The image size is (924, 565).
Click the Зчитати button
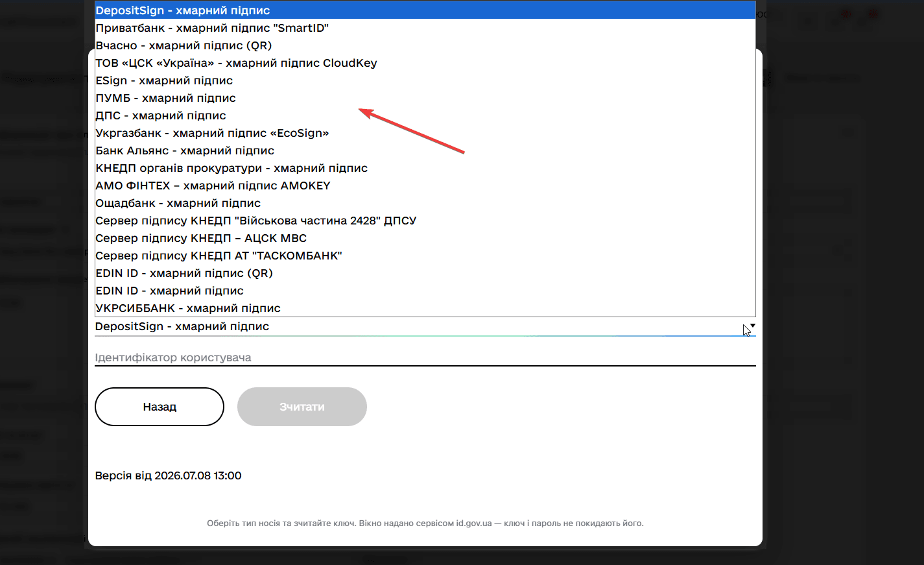click(302, 407)
